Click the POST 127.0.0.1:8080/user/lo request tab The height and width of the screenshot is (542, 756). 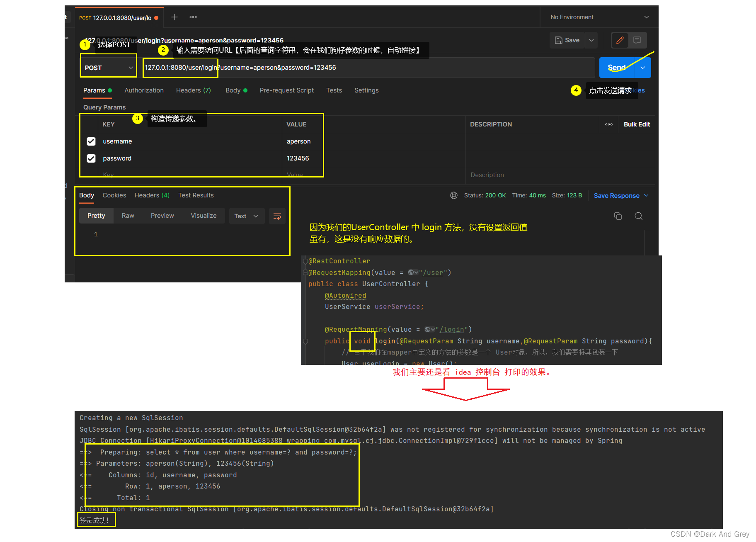click(119, 18)
